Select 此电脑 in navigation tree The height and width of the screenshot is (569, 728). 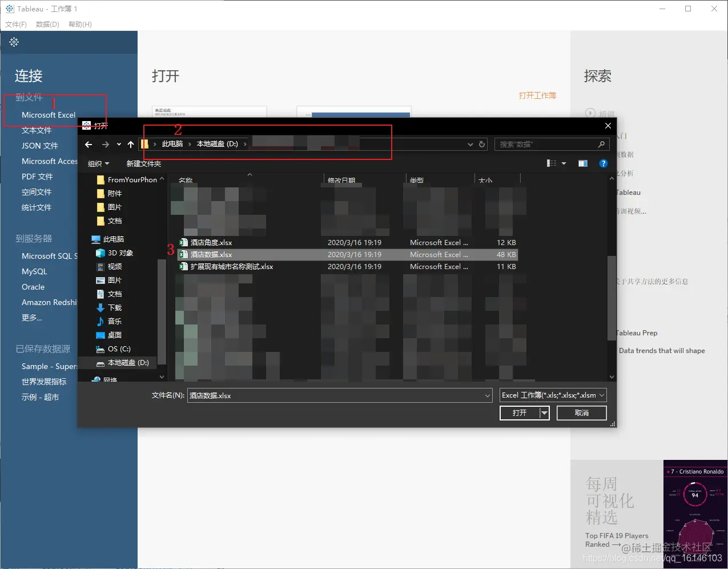(108, 239)
